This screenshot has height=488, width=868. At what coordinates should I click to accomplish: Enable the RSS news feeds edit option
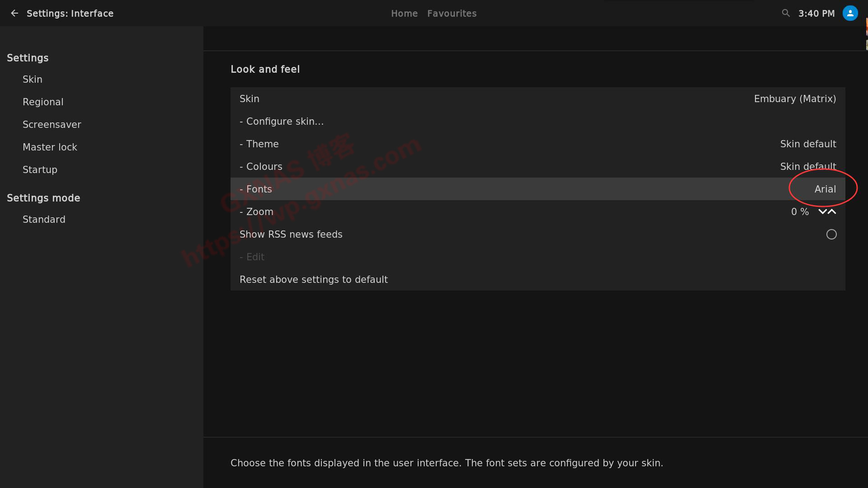(x=831, y=234)
